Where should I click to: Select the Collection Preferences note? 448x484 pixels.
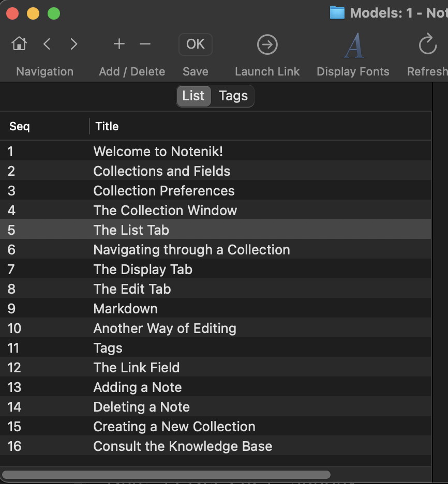point(163,191)
